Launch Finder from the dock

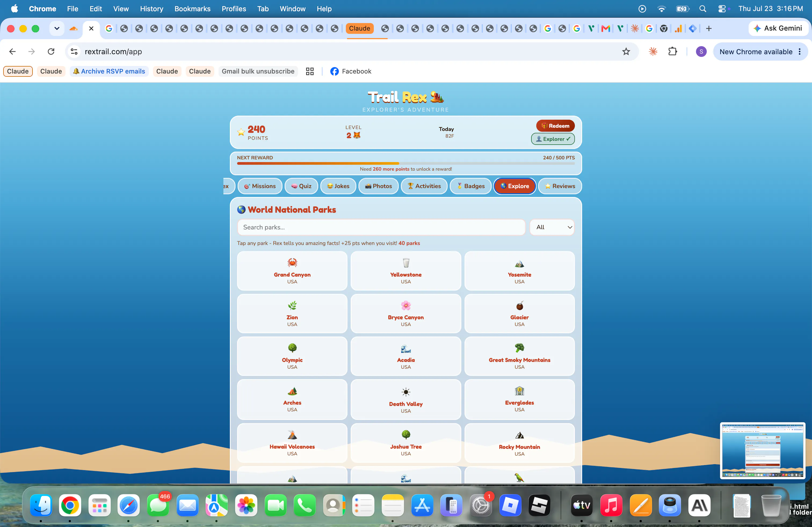pos(41,505)
